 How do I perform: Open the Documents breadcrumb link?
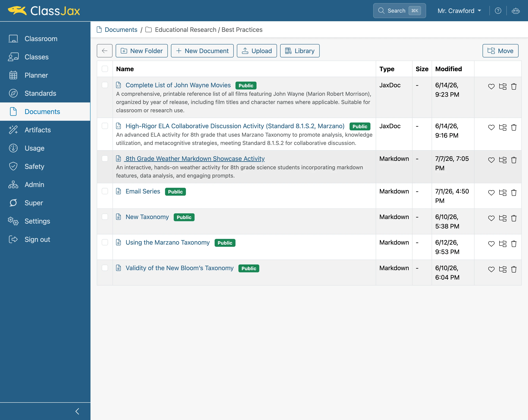click(121, 30)
